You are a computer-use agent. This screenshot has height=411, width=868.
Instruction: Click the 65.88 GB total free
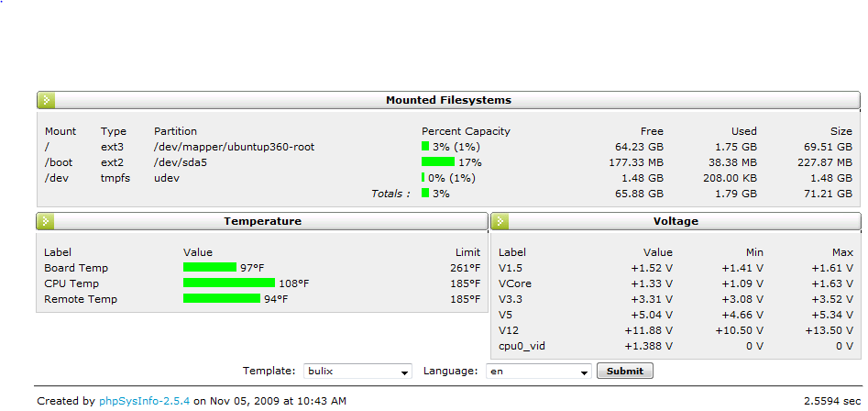click(x=639, y=194)
